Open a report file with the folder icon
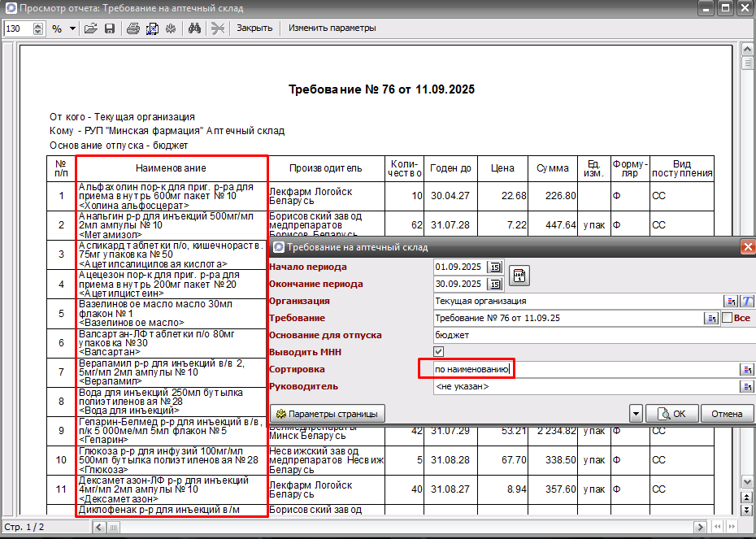Screen dimensions: 756x539 pyautogui.click(x=91, y=28)
